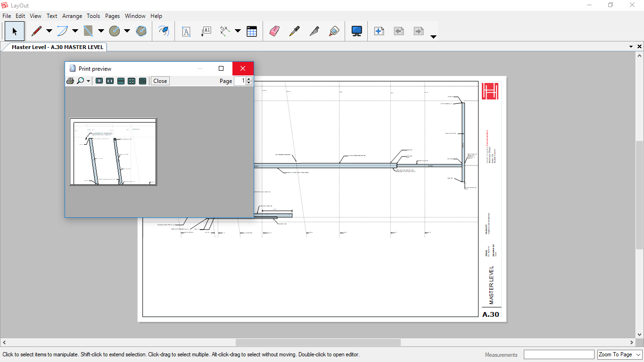This screenshot has height=362, width=644.
Task: Select the Join glue tool
Action: tap(334, 32)
